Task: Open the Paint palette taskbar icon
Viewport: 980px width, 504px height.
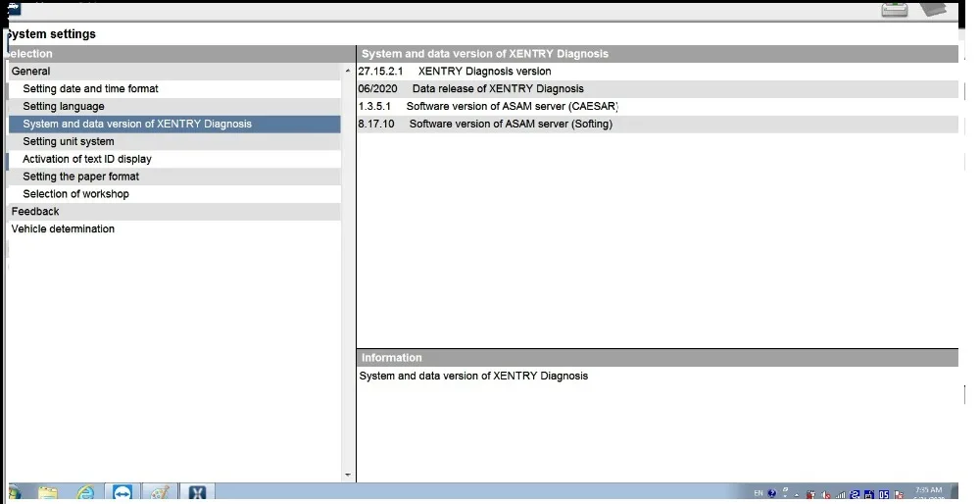Action: click(x=160, y=493)
